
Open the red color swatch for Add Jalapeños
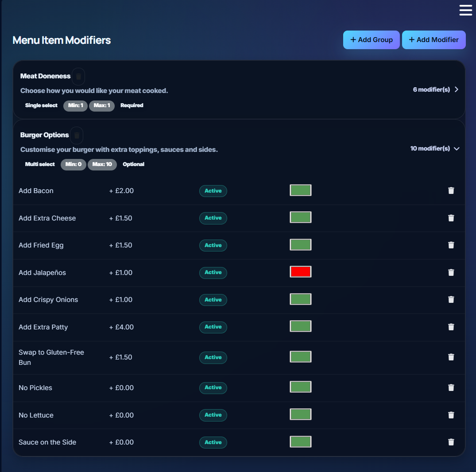(x=301, y=272)
